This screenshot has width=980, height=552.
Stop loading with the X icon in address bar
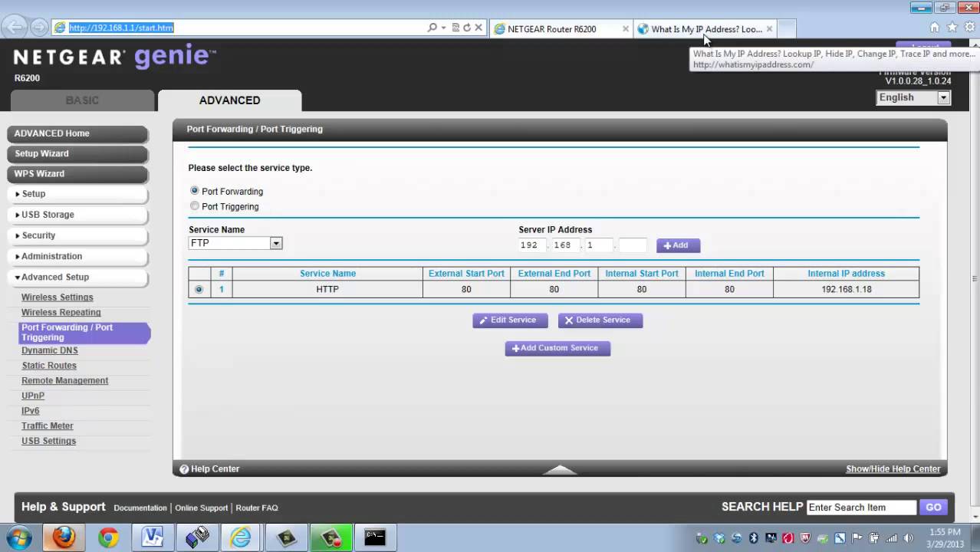pos(478,28)
